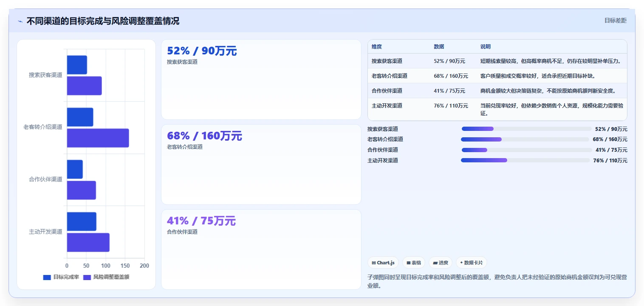Click the 41% / 75万元 data card value
644x306 pixels.
tap(201, 221)
